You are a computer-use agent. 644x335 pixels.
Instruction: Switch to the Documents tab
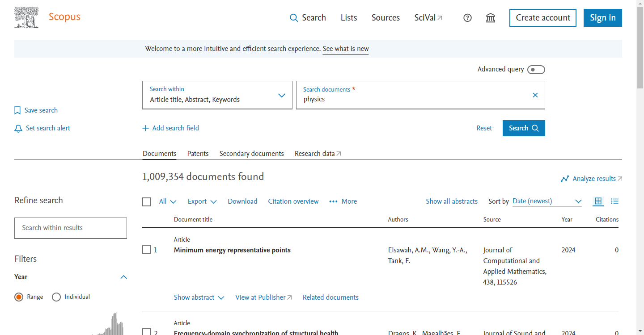click(160, 154)
